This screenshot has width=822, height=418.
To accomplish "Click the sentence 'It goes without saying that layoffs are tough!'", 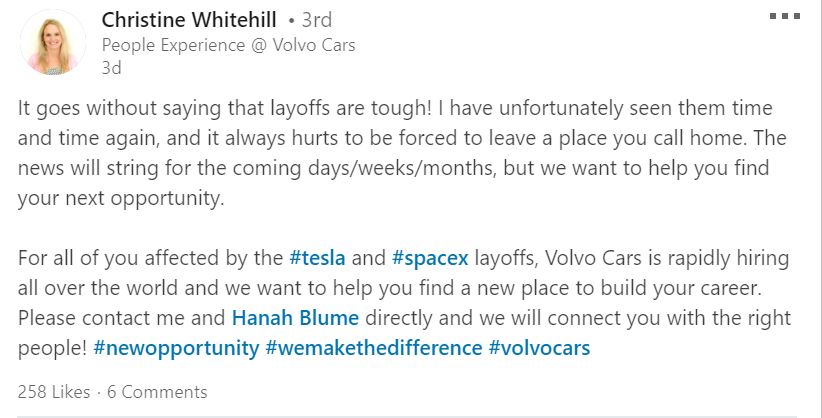I will pyautogui.click(x=225, y=109).
